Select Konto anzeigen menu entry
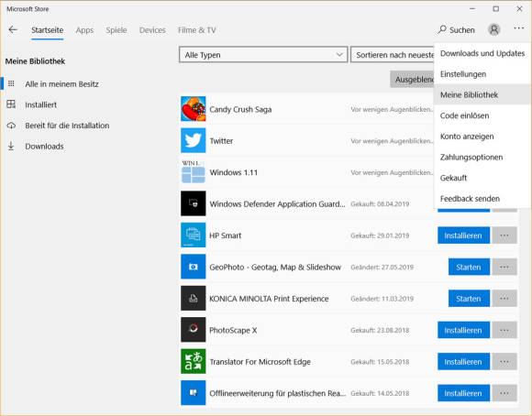Image resolution: width=532 pixels, height=416 pixels. [482, 137]
